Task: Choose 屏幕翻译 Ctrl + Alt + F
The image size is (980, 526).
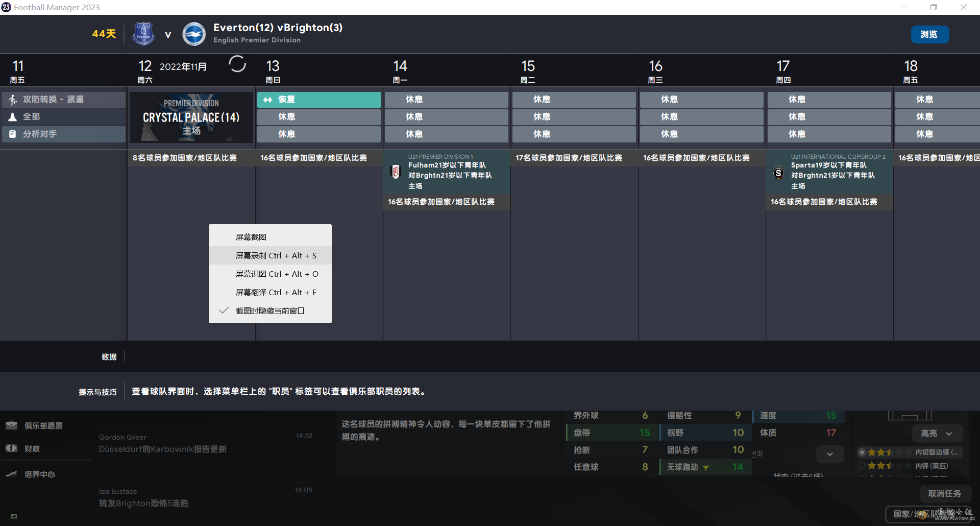Action: [x=270, y=292]
